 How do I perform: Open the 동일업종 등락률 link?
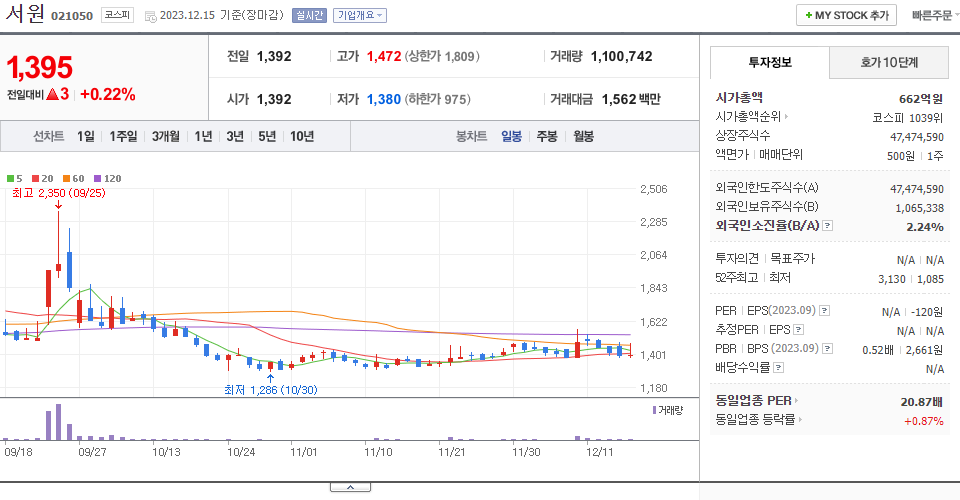click(x=755, y=420)
